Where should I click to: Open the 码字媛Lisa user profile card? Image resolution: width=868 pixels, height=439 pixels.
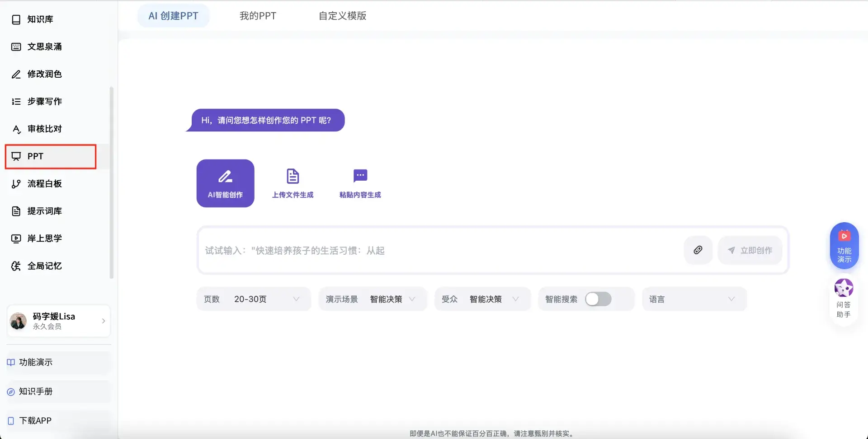click(58, 321)
